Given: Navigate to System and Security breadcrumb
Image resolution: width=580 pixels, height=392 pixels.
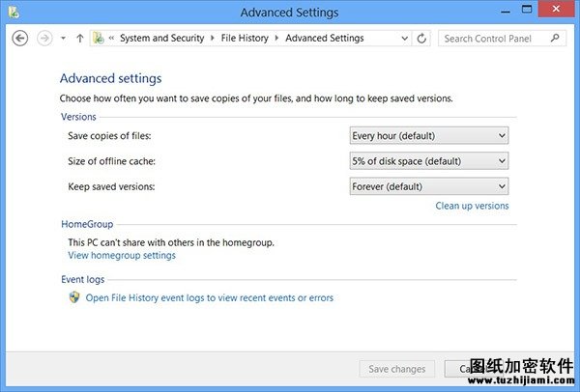Looking at the screenshot, I should tap(162, 38).
